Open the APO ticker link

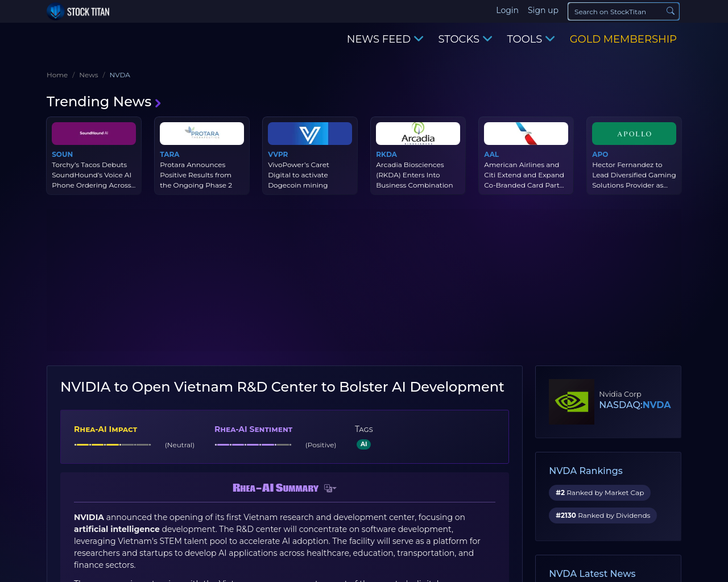[x=600, y=154]
